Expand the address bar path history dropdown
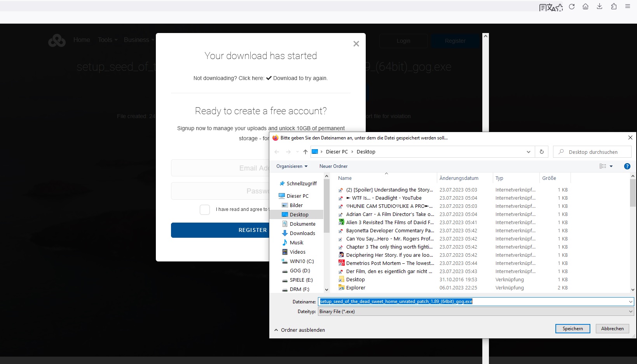Image resolution: width=637 pixels, height=364 pixels. click(x=528, y=152)
